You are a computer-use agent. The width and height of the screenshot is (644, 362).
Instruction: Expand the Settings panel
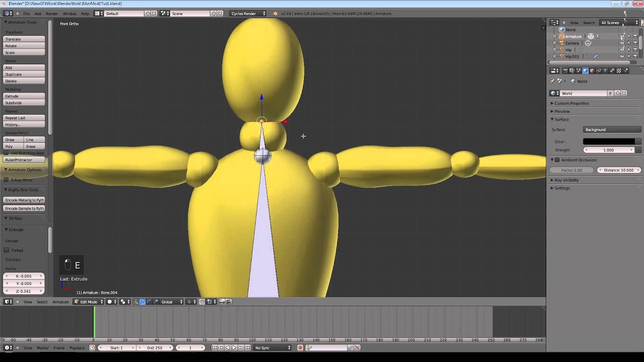pos(562,188)
